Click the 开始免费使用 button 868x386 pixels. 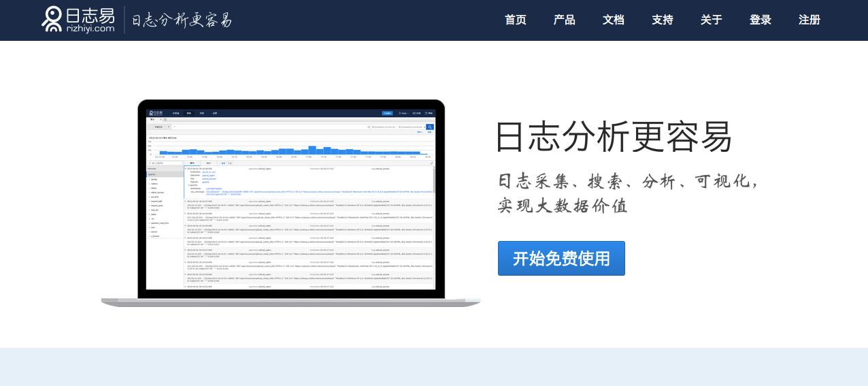coord(561,259)
